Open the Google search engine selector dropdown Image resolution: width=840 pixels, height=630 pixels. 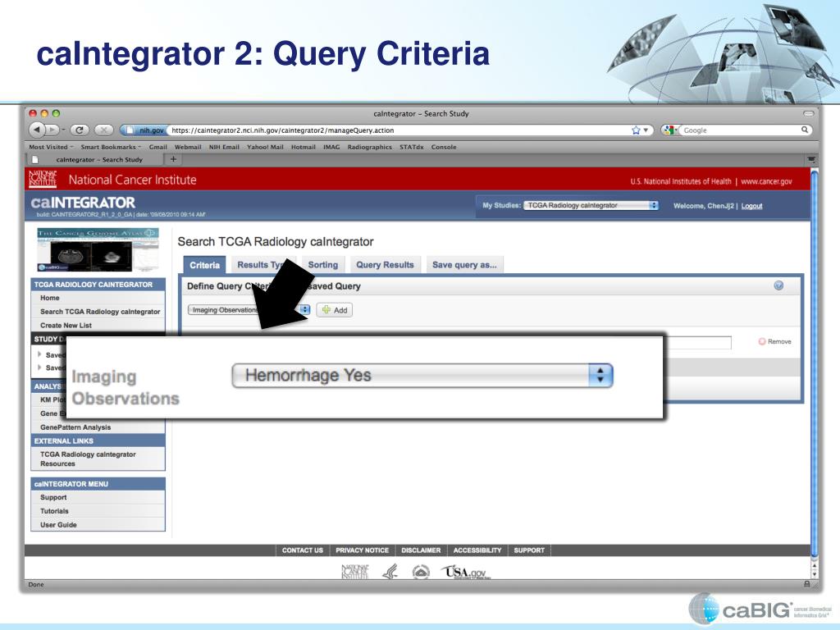(670, 130)
